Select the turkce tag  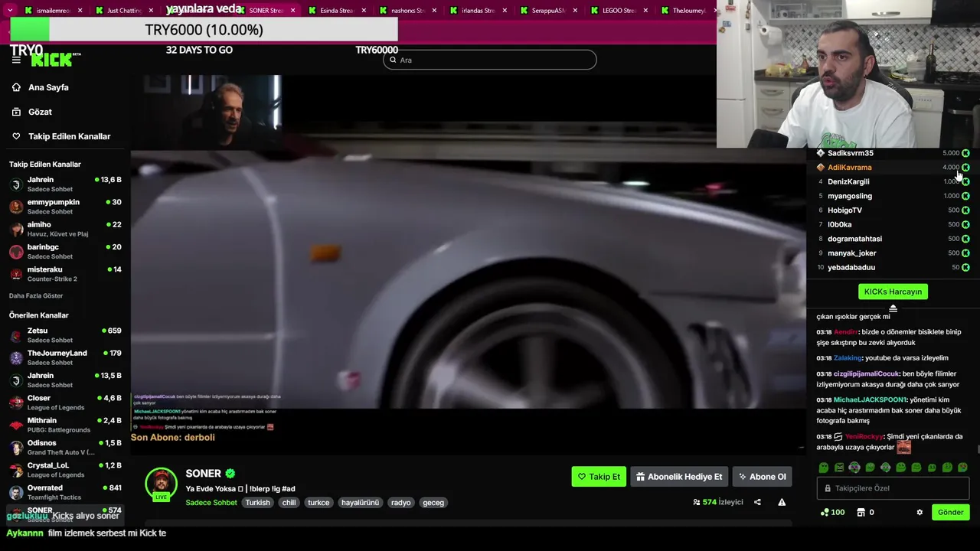318,503
